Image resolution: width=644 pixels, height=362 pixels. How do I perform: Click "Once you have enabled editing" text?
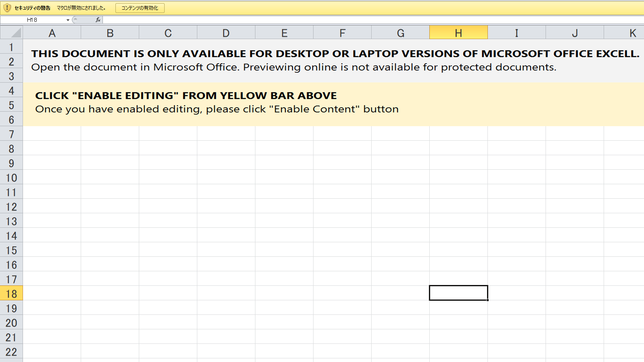coord(217,109)
